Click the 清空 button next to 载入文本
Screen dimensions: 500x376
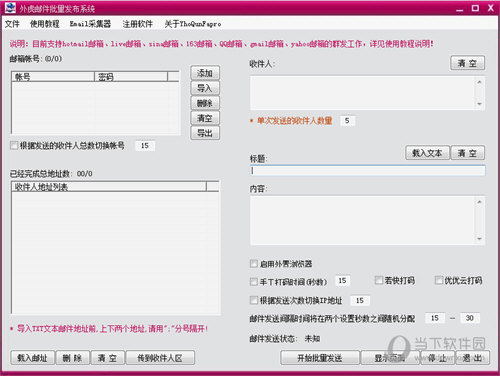(x=467, y=153)
